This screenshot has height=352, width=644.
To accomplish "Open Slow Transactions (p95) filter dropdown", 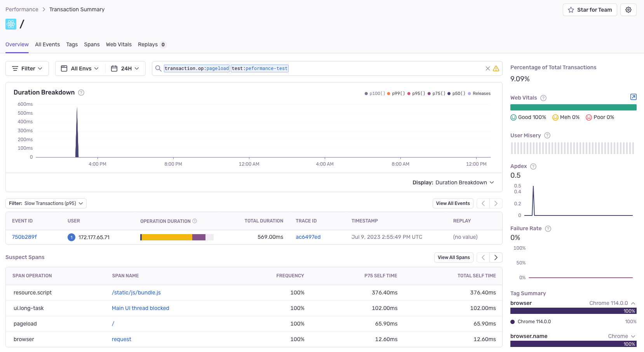I will click(46, 203).
